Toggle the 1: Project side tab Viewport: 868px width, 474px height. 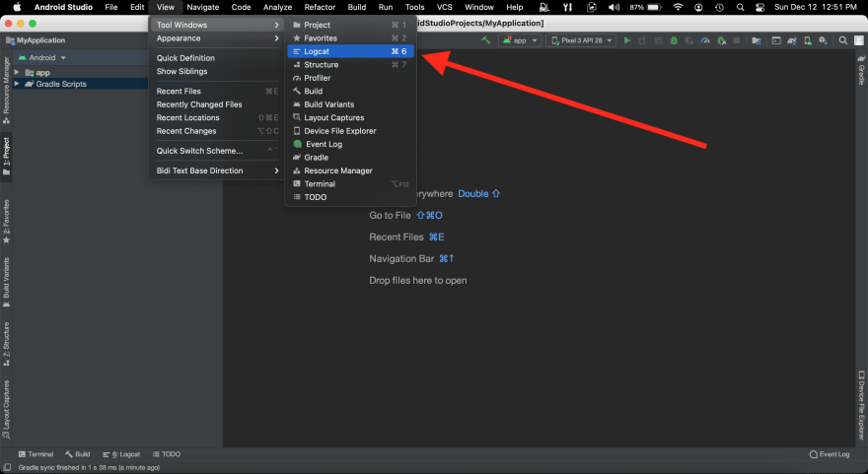point(6,157)
